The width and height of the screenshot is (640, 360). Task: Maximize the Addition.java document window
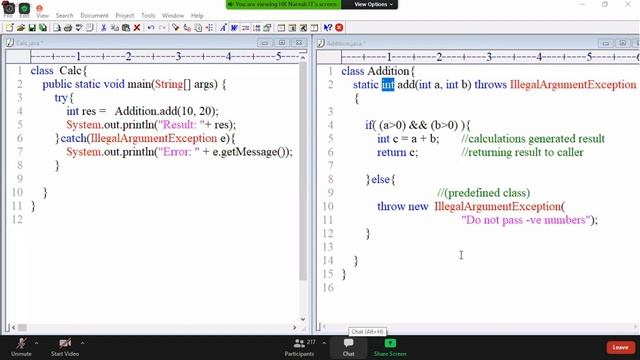point(622,43)
